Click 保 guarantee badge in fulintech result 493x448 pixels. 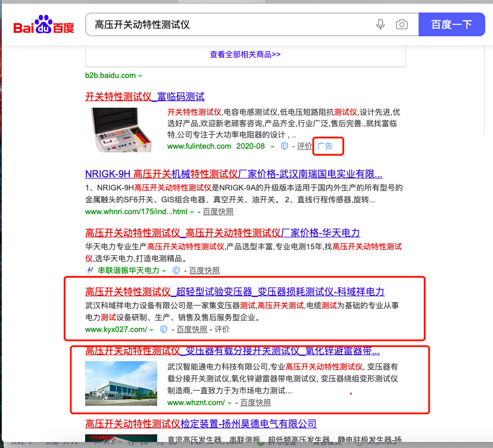[x=285, y=146]
